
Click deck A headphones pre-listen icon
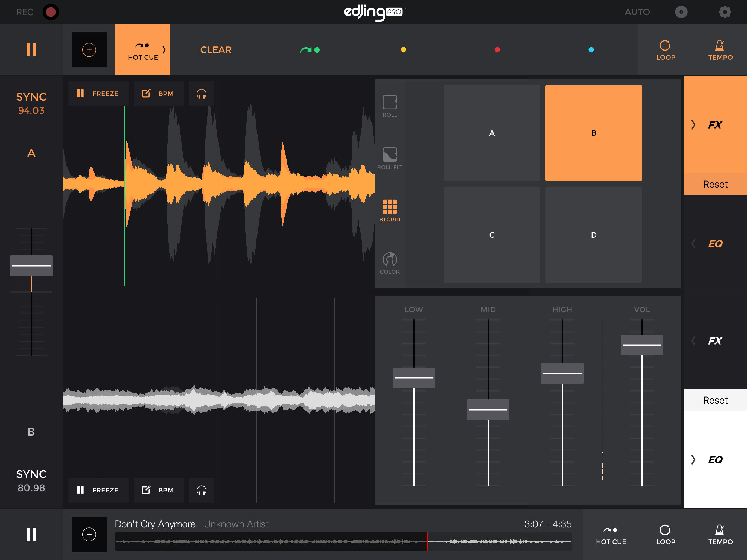(201, 94)
